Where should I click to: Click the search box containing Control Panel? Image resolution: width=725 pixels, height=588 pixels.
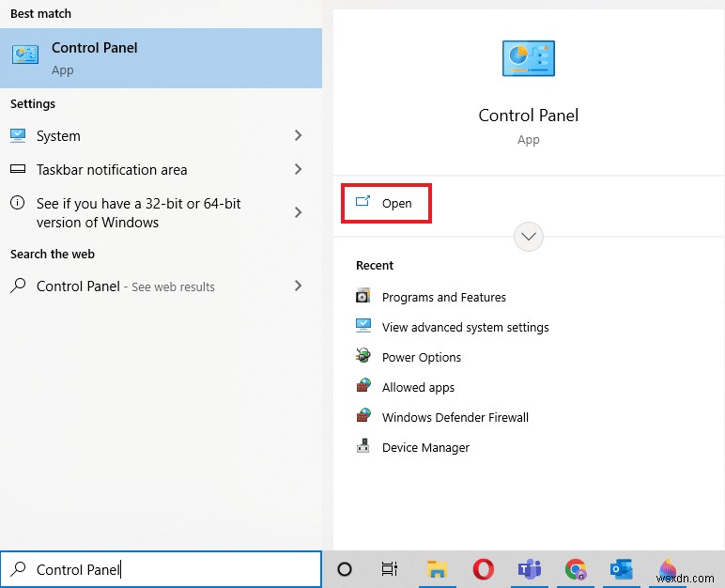tap(161, 569)
